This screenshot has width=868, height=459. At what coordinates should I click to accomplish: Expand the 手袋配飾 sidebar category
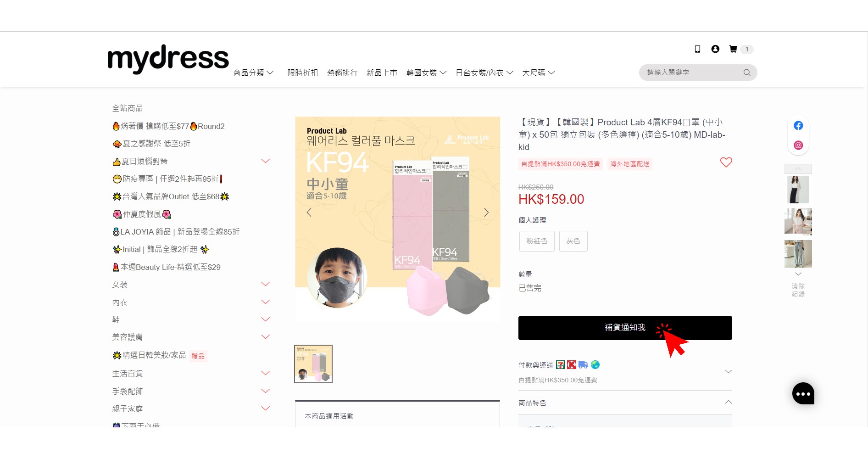265,391
